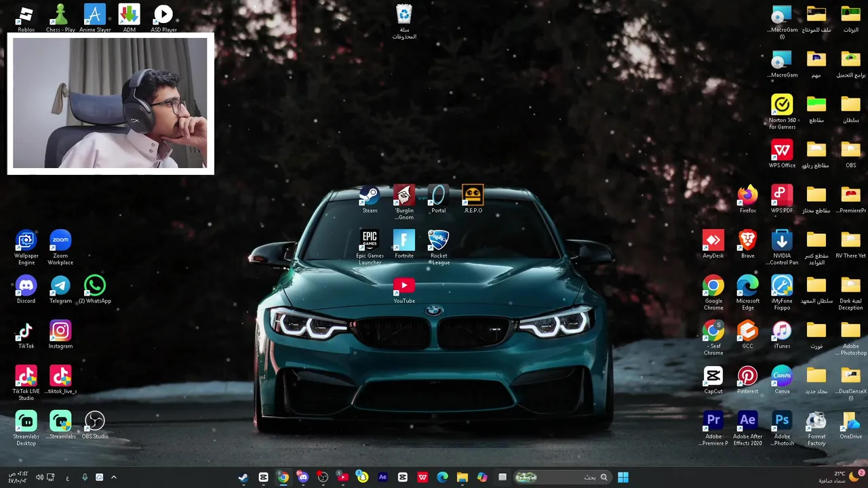
Task: Open File Explorer from the taskbar
Action: point(462,477)
